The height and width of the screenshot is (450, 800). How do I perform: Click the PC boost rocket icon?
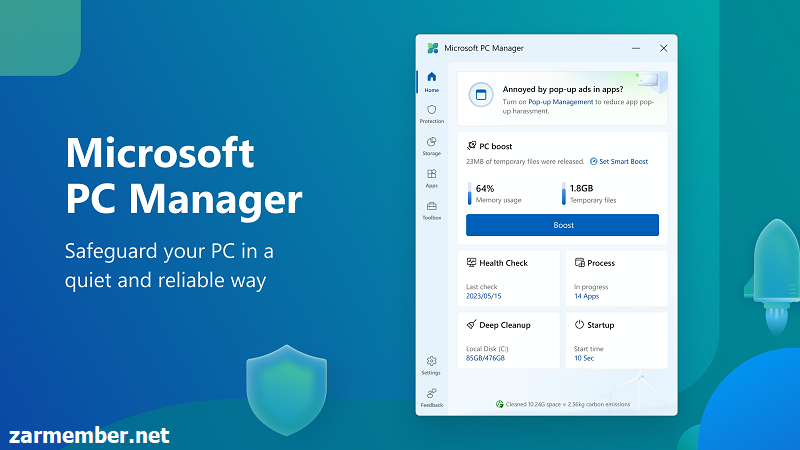[x=471, y=146]
